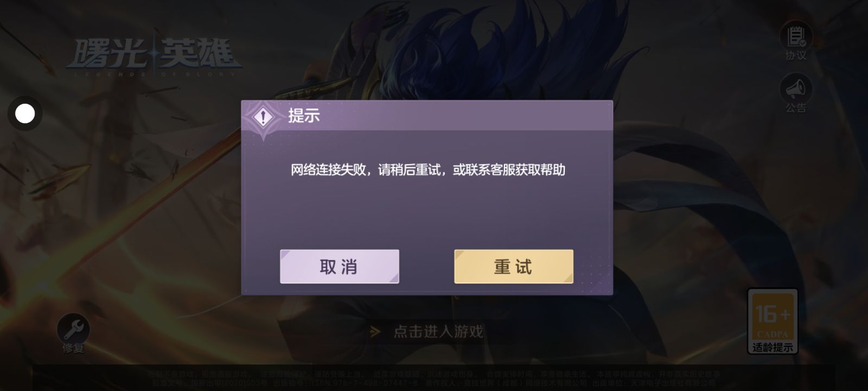This screenshot has height=391, width=868.
Task: Tap the 修复 wrench repair icon
Action: pos(73,327)
